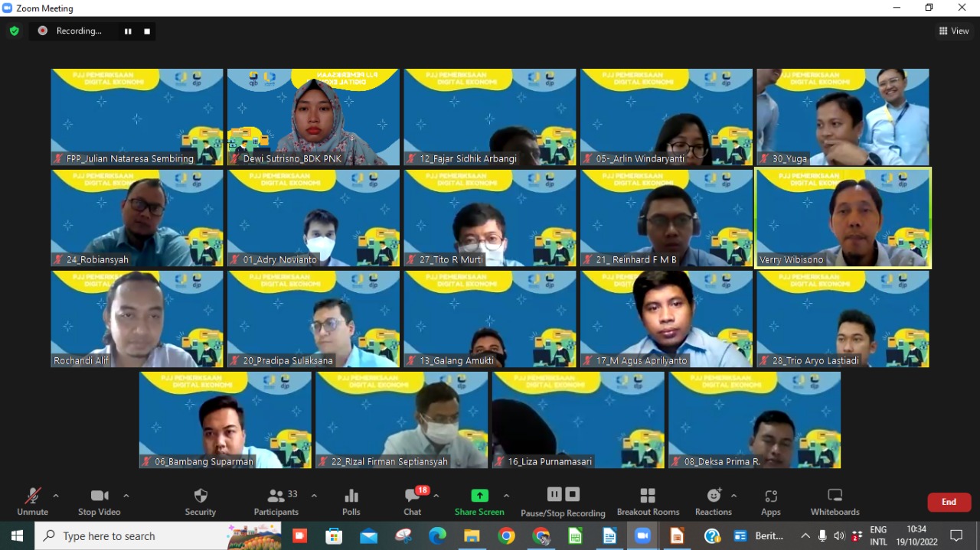This screenshot has width=980, height=550.
Task: Pause the recording in bottom toolbar
Action: coord(554,494)
